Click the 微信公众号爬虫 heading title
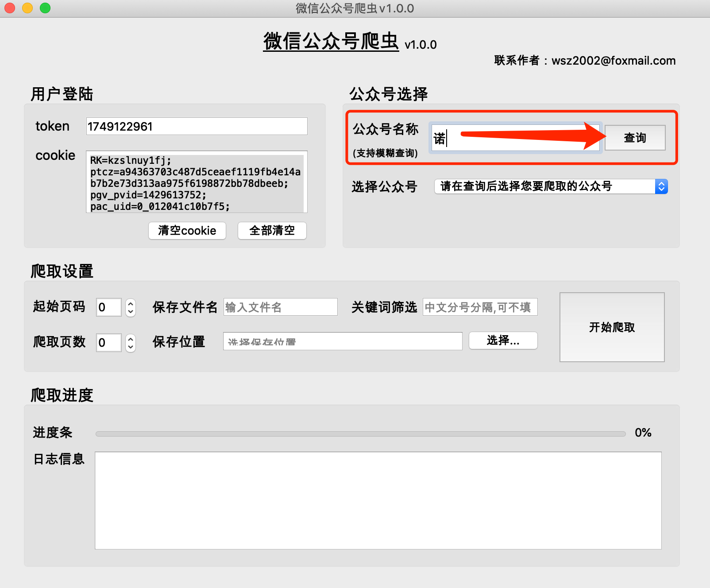 tap(331, 41)
